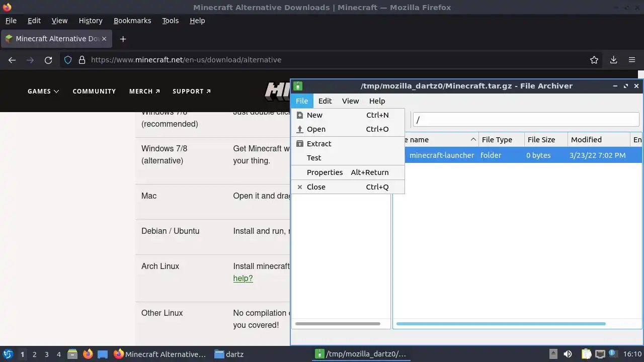The image size is (644, 362).
Task: Open File Archiver's Help menu
Action: [x=377, y=101]
